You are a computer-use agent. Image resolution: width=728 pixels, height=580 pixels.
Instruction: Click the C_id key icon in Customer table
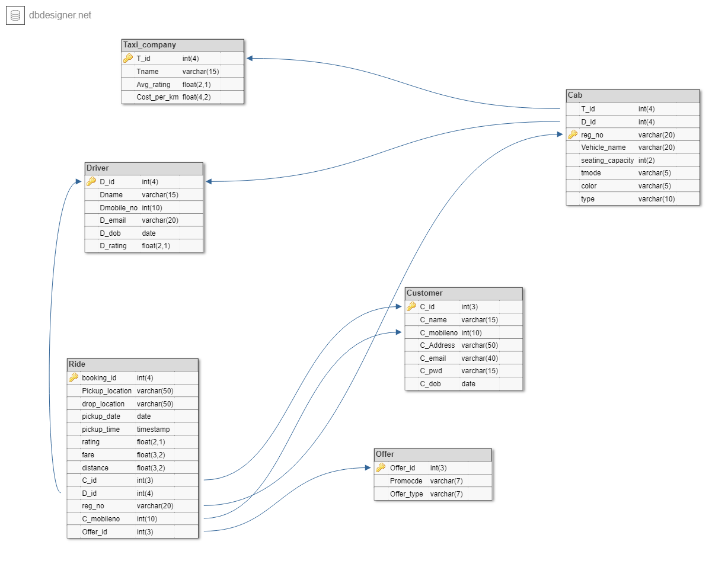pyautogui.click(x=411, y=306)
